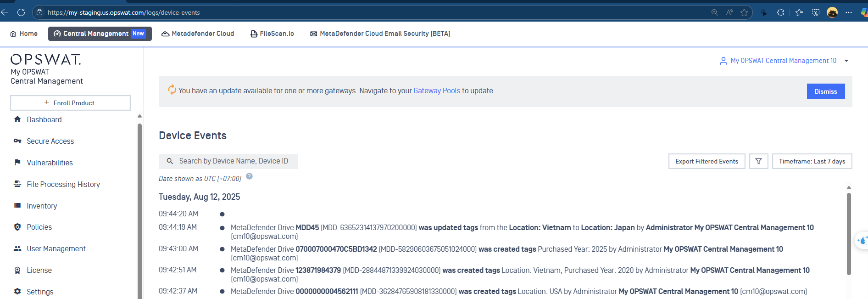Open the Metadefender Cloud tab

point(198,34)
